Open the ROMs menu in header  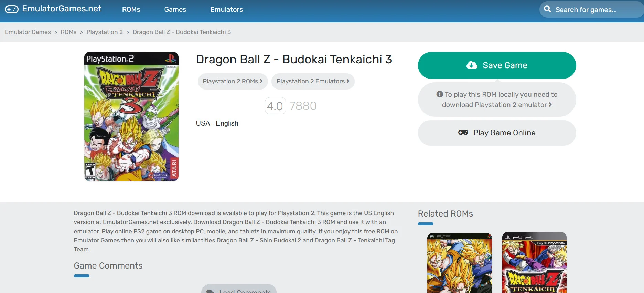click(131, 10)
